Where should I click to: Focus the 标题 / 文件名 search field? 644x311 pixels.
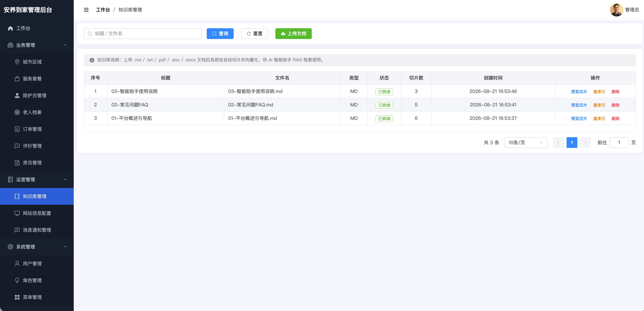[143, 33]
